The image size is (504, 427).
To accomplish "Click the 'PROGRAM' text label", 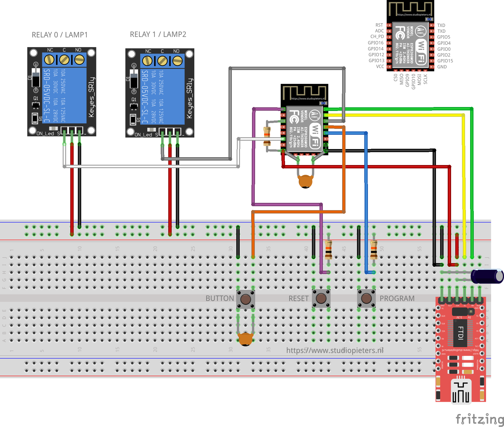I will coord(397,298).
